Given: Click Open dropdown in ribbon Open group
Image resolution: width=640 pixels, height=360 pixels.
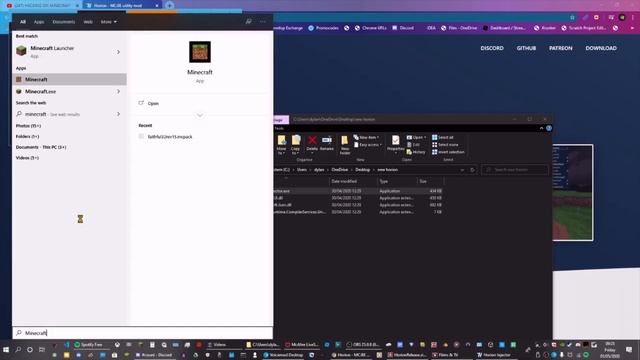Looking at the screenshot, I should [x=416, y=138].
